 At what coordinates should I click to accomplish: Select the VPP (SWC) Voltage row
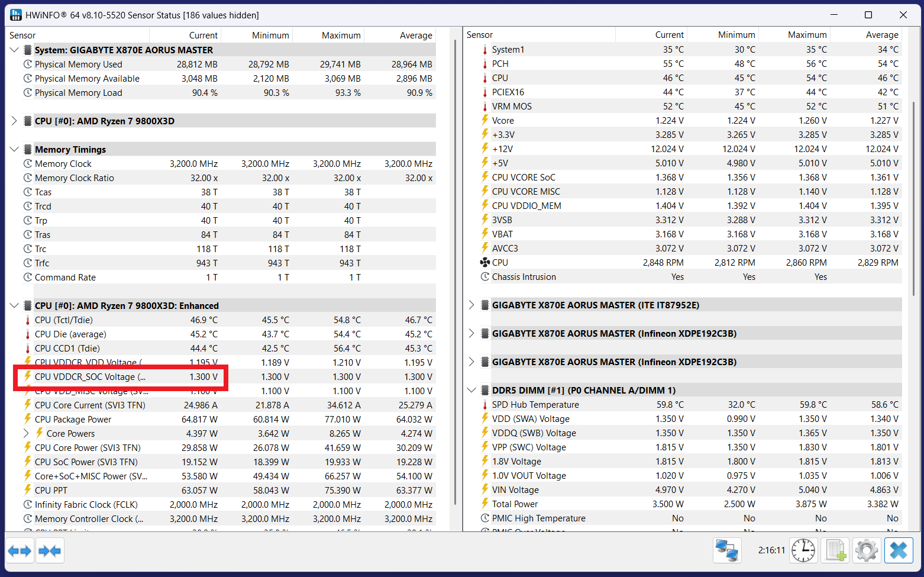pos(691,447)
